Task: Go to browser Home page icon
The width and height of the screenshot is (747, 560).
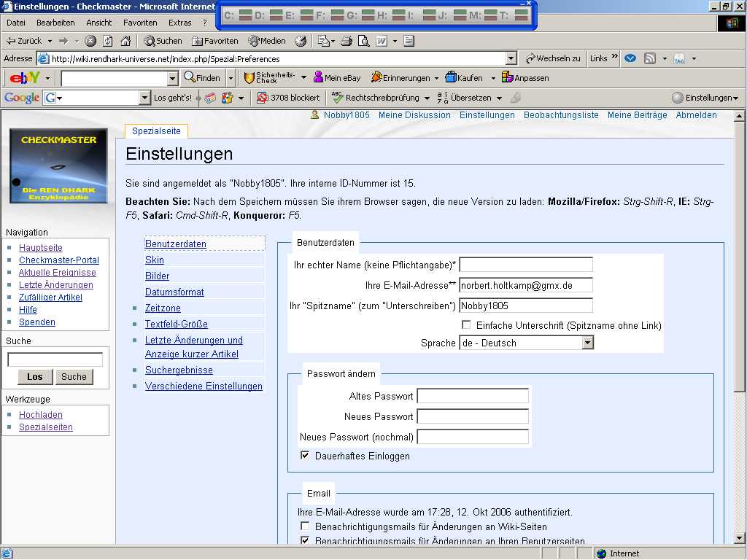Action: click(125, 41)
